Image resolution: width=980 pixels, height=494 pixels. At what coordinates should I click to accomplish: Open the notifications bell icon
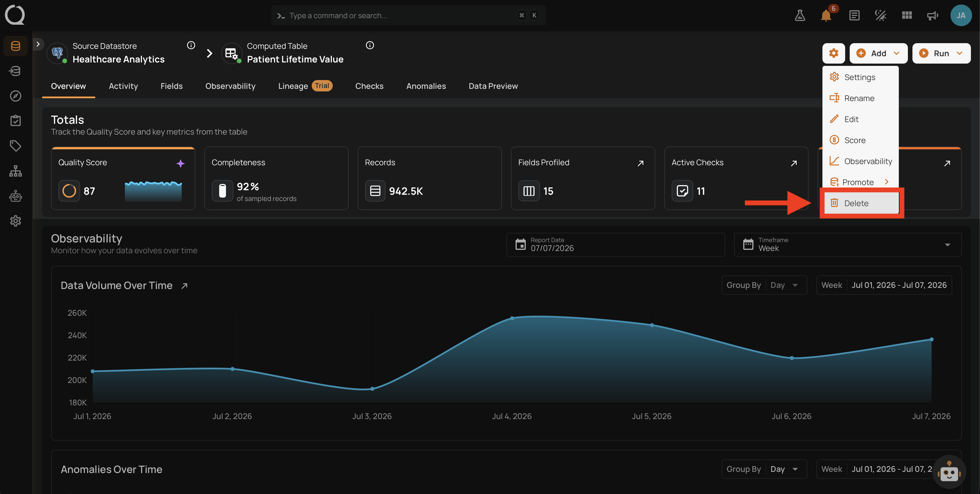[826, 16]
